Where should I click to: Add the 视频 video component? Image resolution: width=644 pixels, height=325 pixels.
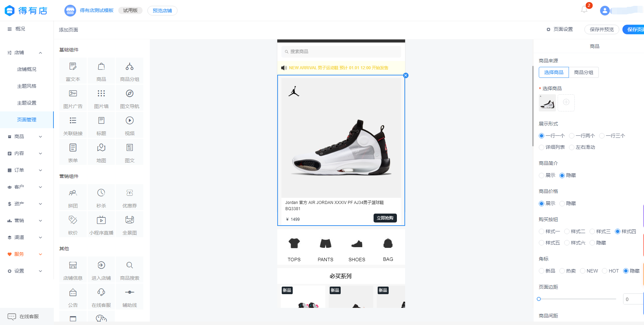pyautogui.click(x=130, y=125)
